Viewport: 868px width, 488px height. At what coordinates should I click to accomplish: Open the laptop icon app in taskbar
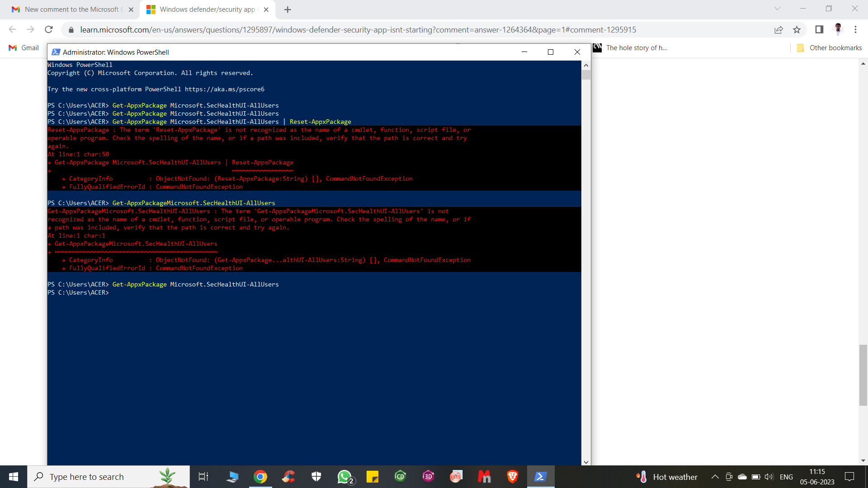tap(232, 477)
